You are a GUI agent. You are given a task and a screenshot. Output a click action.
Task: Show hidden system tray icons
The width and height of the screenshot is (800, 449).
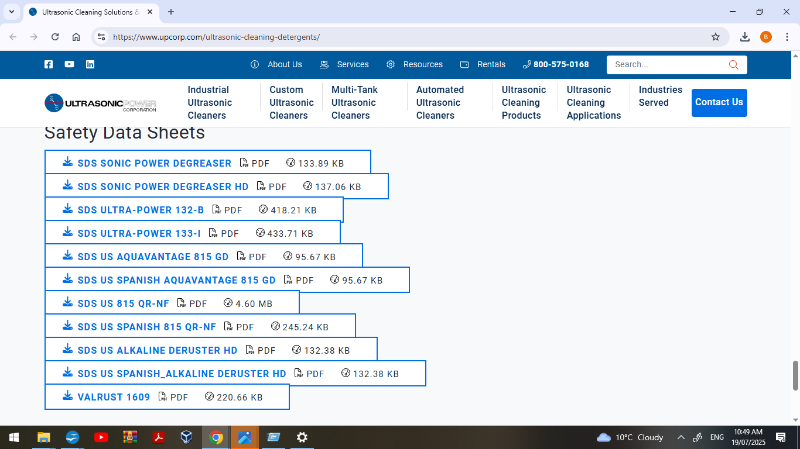click(x=681, y=437)
